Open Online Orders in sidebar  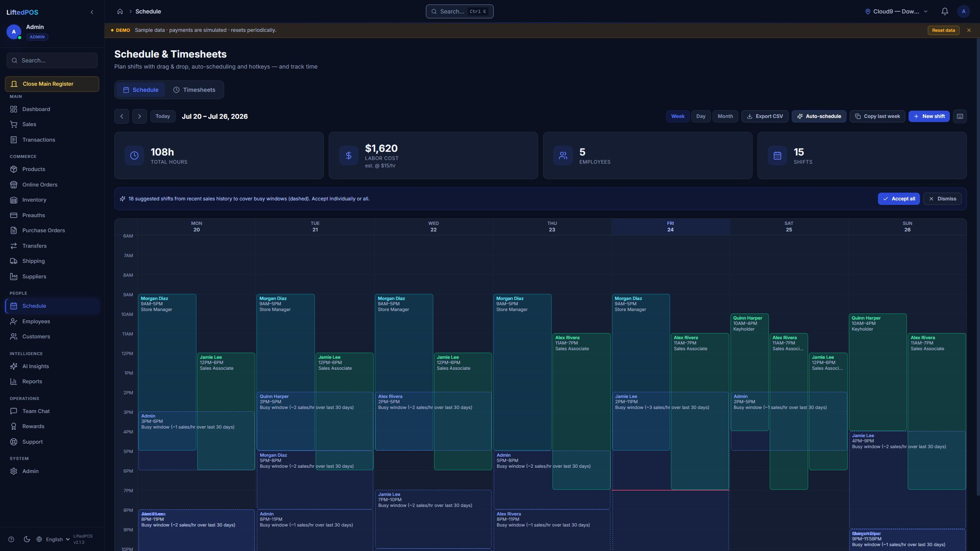point(52,184)
